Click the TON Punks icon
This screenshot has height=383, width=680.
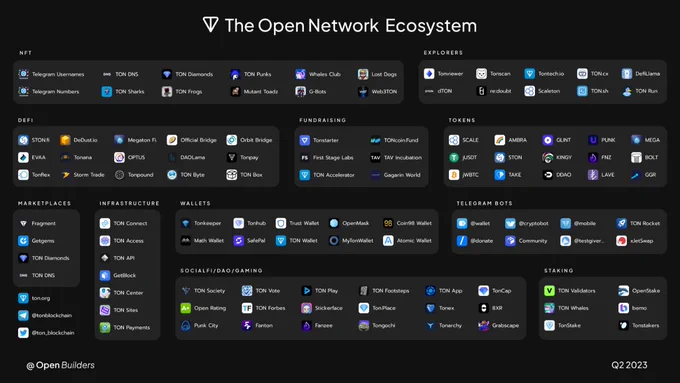(x=235, y=74)
